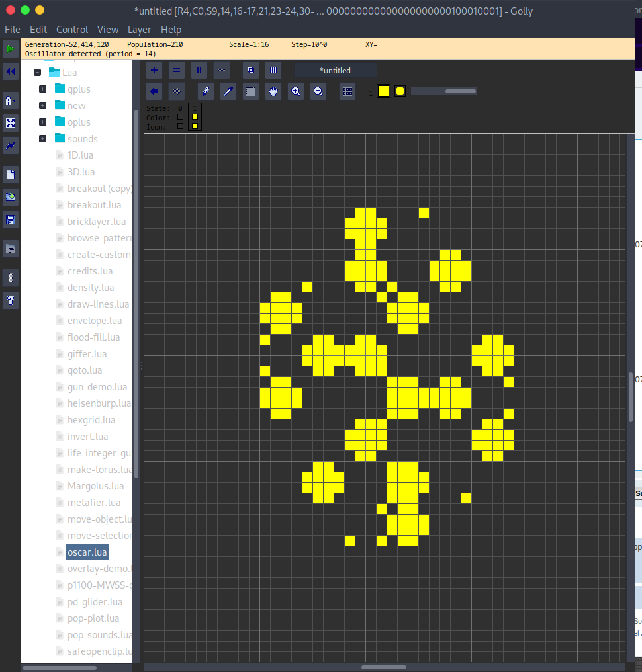642x672 pixels.
Task: Adjust the drawing state slider
Action: point(444,91)
